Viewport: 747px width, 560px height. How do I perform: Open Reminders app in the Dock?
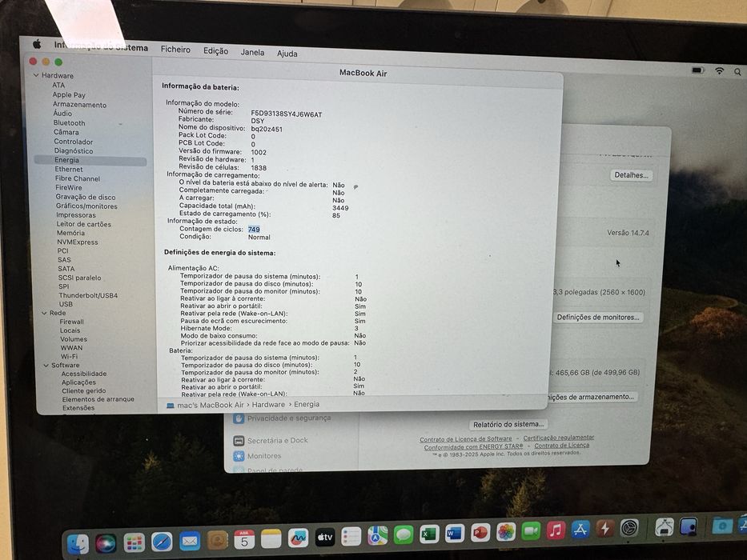click(351, 536)
